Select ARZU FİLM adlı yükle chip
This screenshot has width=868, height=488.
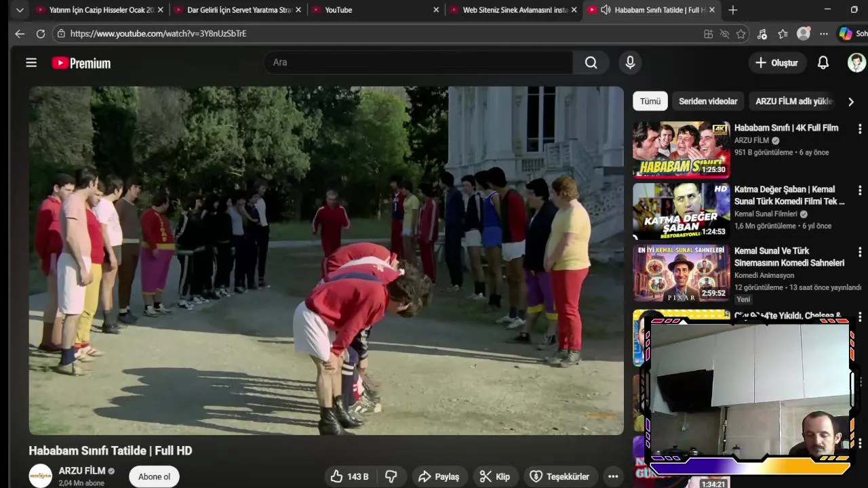point(793,101)
